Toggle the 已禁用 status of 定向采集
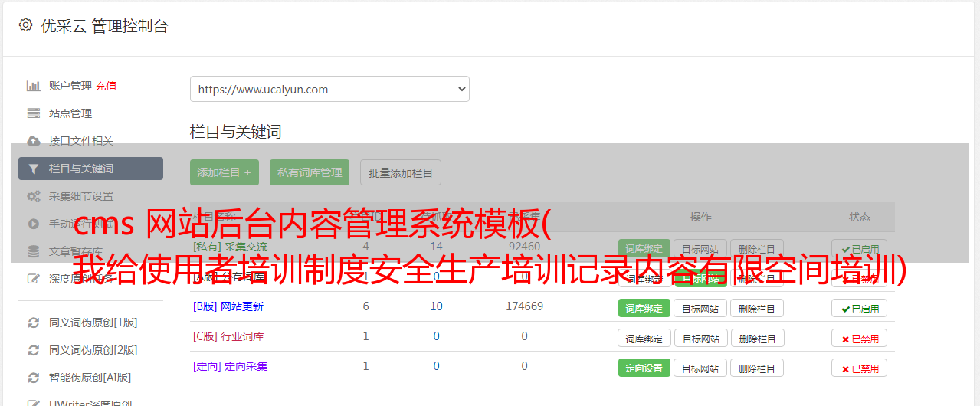 [860, 368]
